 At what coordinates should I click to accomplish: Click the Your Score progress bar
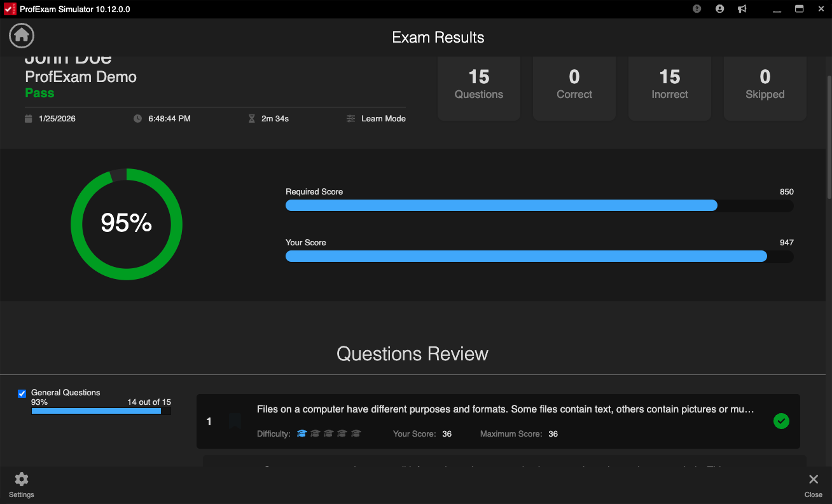coord(539,256)
